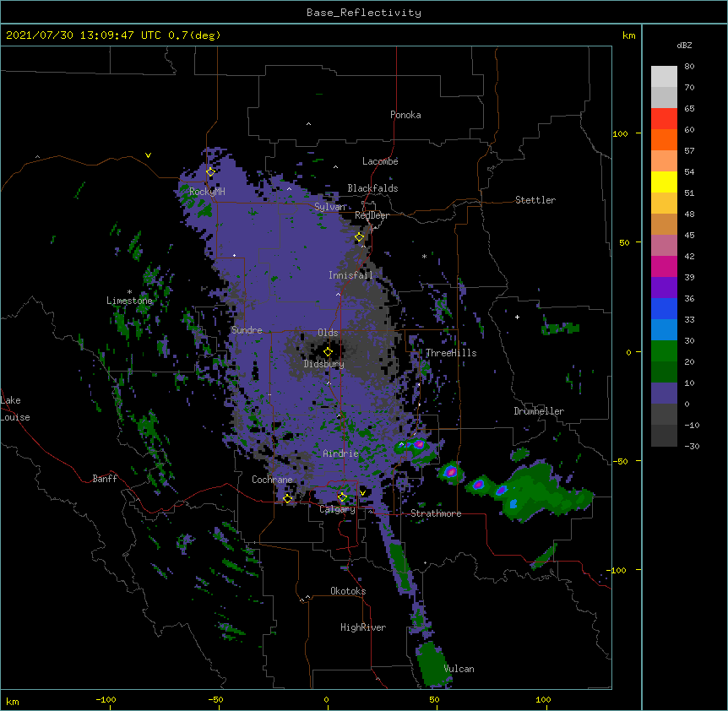
Task: Select the yellow diamond marker beside Cochrane
Action: 287,498
